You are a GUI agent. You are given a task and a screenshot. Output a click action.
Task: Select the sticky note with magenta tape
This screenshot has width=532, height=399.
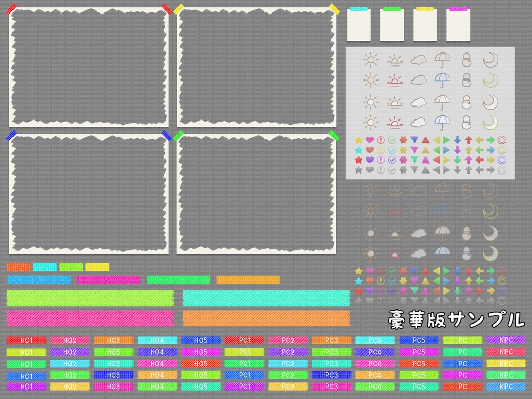pyautogui.click(x=458, y=24)
